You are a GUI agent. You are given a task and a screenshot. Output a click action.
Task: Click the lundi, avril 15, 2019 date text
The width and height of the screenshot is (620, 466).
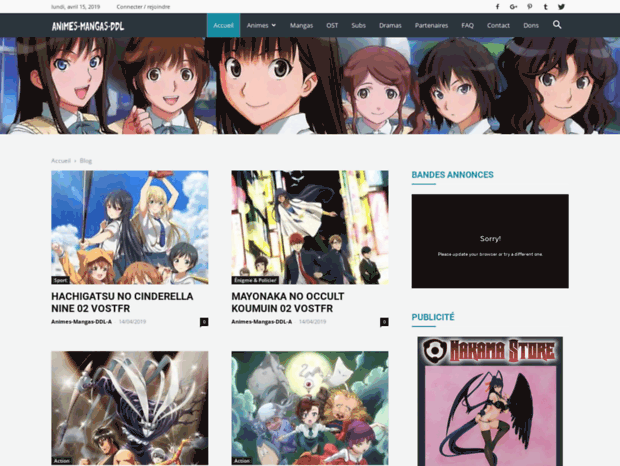pyautogui.click(x=76, y=7)
